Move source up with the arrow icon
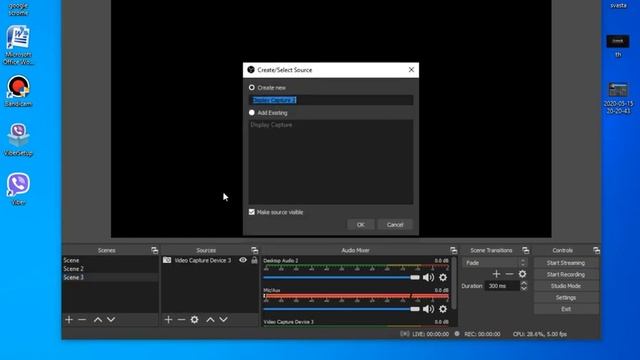This screenshot has height=360, width=640. tap(210, 320)
